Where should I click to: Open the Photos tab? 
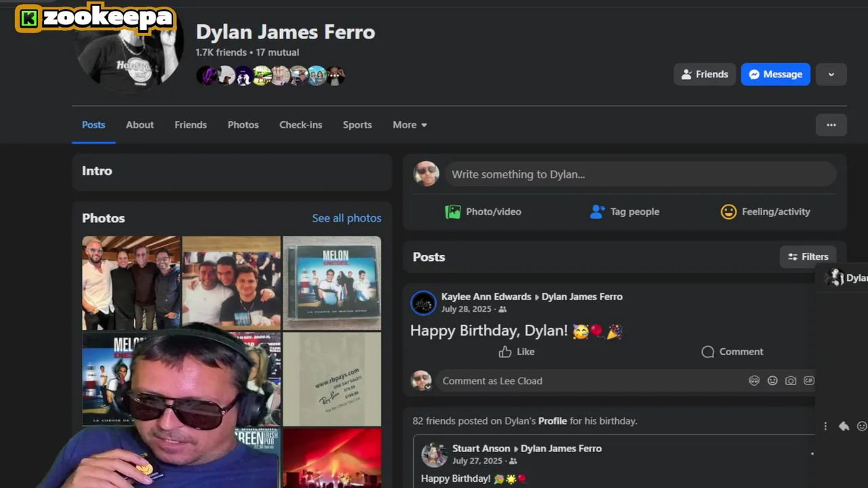click(x=243, y=125)
